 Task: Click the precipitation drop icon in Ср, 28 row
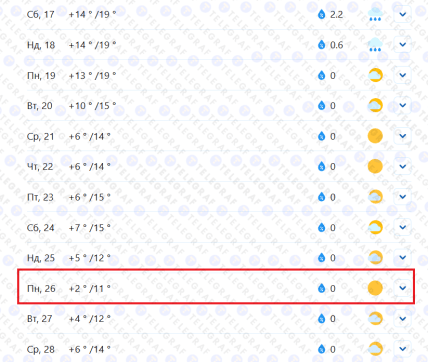point(321,349)
